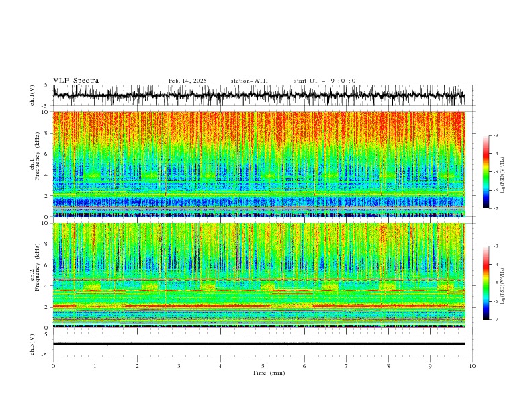
Task: Pick the lower ch.2 PSD color bar
Action: click(x=486, y=283)
